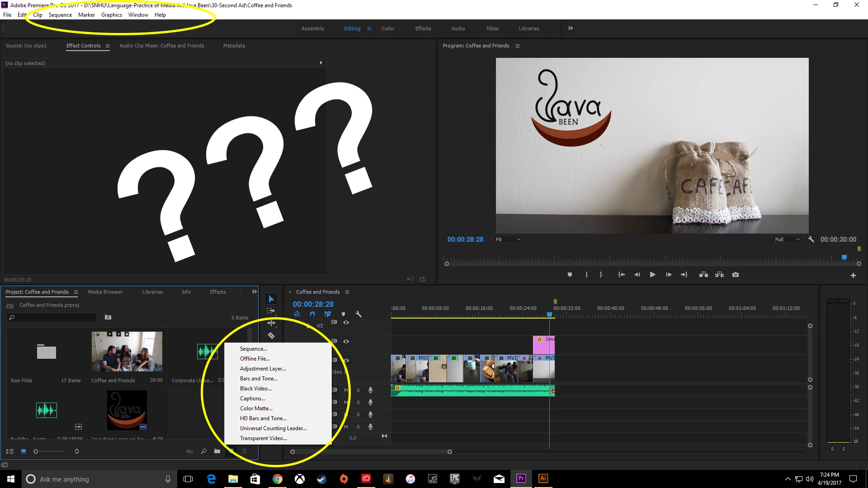Click Export Frame camera icon
The width and height of the screenshot is (868, 488).
click(x=736, y=275)
